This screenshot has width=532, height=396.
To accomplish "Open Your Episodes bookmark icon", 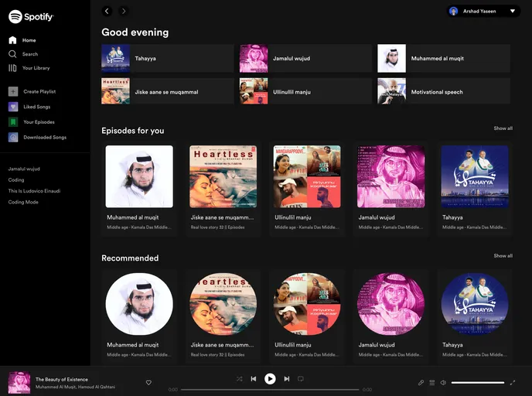I will pos(13,122).
